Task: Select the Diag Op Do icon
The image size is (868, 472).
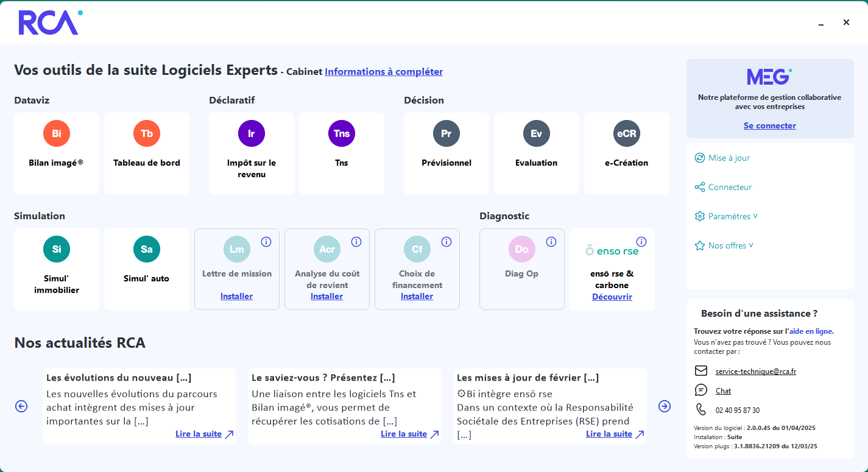Action: click(x=522, y=249)
